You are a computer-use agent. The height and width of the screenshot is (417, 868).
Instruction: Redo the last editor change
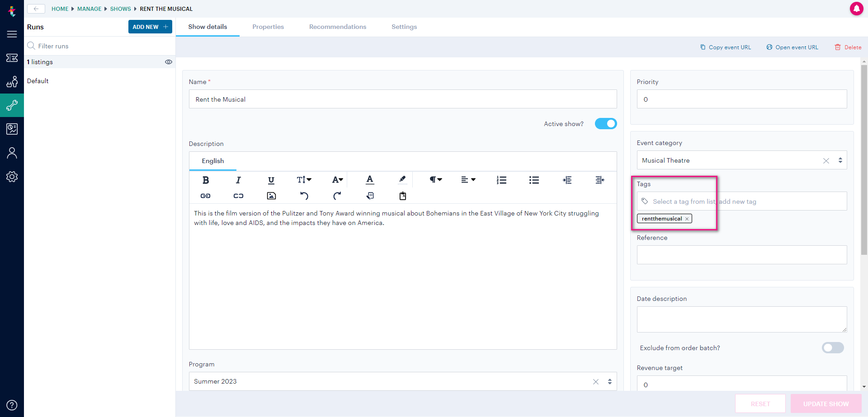pyautogui.click(x=337, y=196)
